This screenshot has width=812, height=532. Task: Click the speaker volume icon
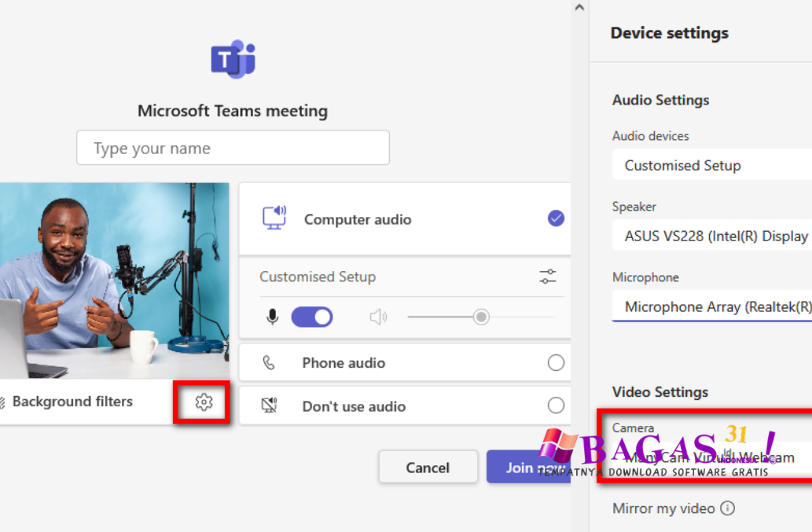[379, 317]
